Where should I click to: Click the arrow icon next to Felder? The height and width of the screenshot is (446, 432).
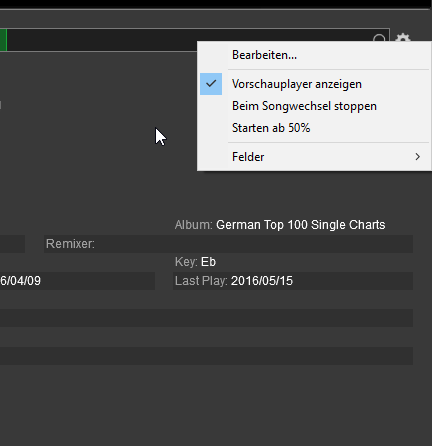pyautogui.click(x=417, y=157)
